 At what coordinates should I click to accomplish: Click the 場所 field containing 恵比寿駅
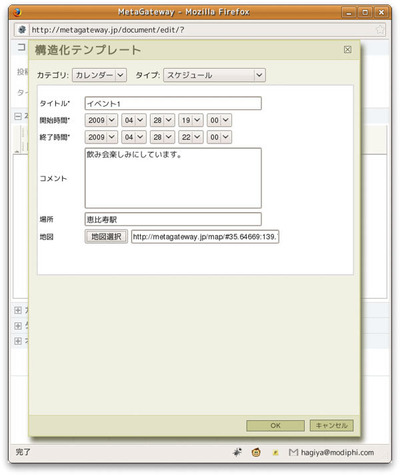173,219
